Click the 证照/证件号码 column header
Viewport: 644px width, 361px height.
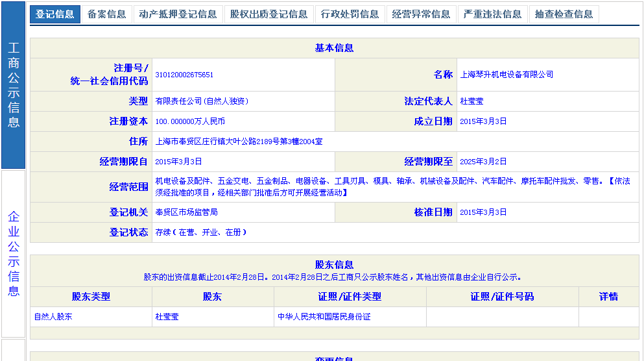(x=502, y=297)
